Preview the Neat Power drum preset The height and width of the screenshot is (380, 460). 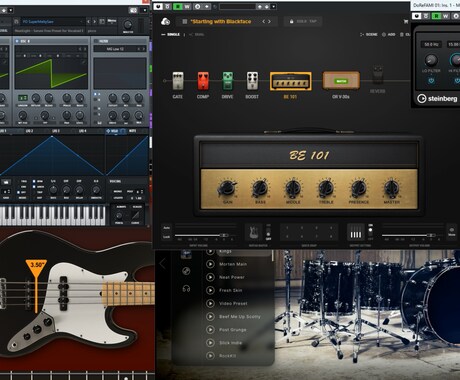210,277
